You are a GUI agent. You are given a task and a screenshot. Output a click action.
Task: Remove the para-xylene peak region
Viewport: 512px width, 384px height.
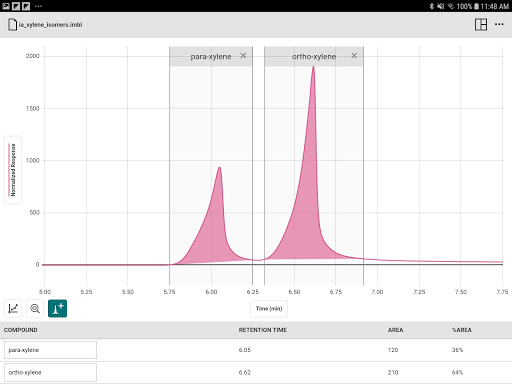click(243, 56)
